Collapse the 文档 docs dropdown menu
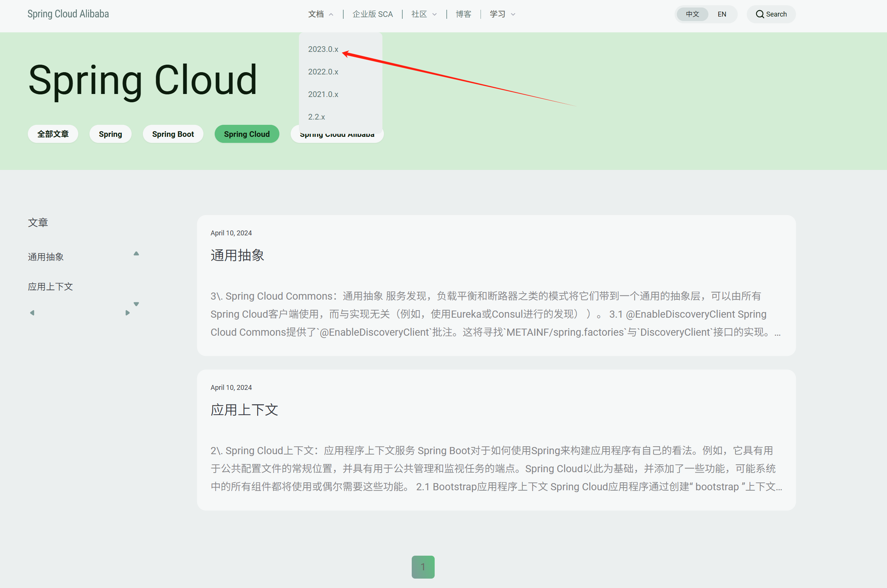The height and width of the screenshot is (588, 887). pos(321,14)
